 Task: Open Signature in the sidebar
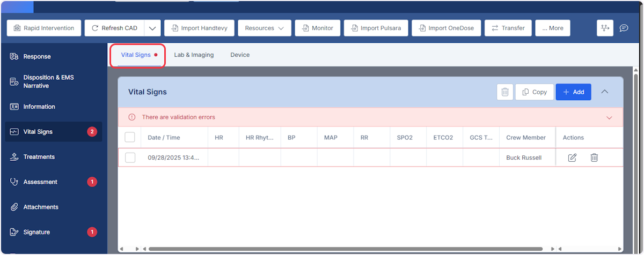(x=54, y=232)
